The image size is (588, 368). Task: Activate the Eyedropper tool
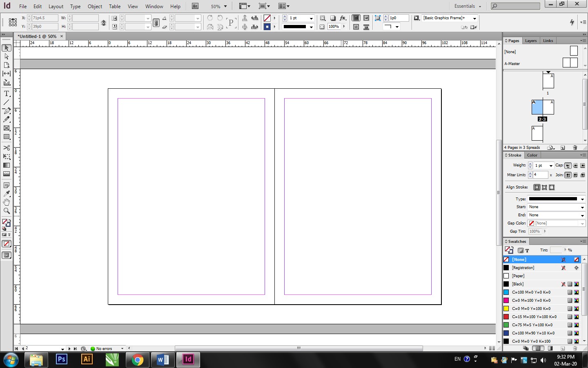[7, 194]
